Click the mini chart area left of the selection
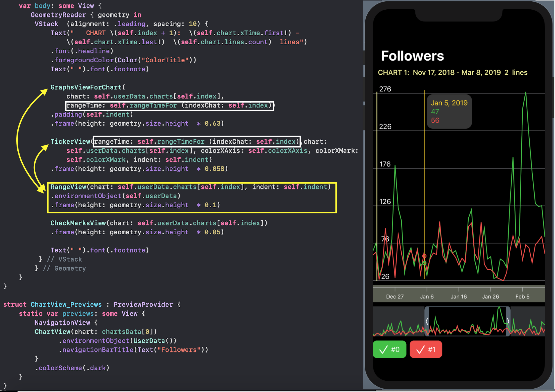 399,321
